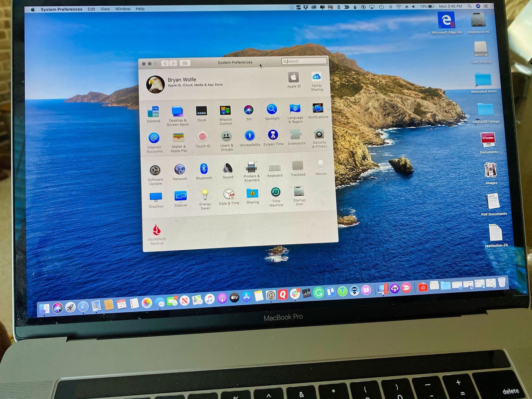532x399 pixels.
Task: Click the show-all preferences grid button
Action: coord(185,63)
